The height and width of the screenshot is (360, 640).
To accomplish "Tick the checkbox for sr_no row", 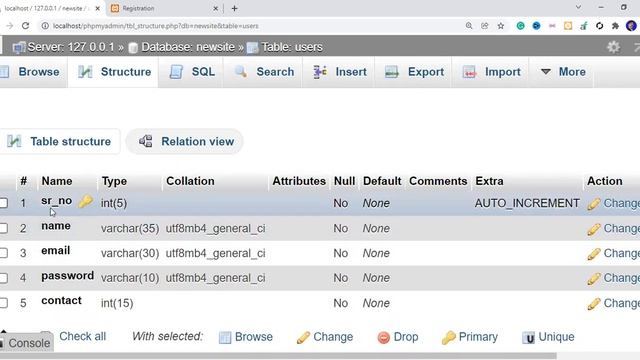I will point(4,203).
